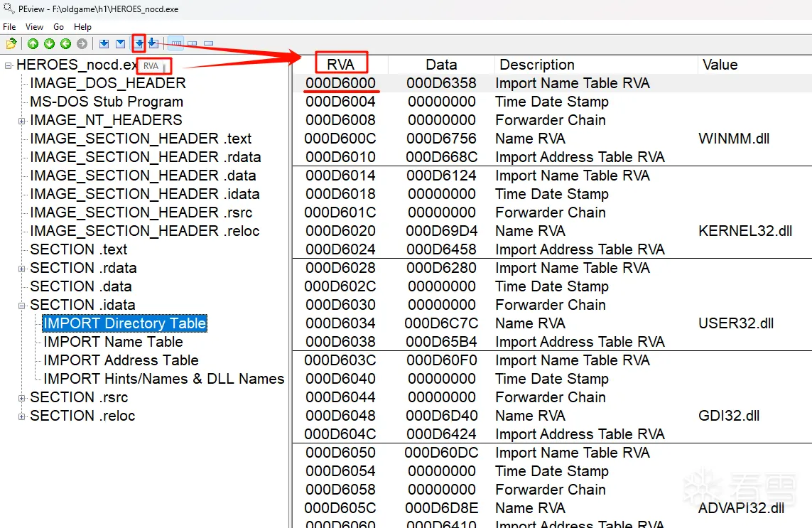This screenshot has width=812, height=528.
Task: Click the green Back arrow icon
Action: (66, 44)
